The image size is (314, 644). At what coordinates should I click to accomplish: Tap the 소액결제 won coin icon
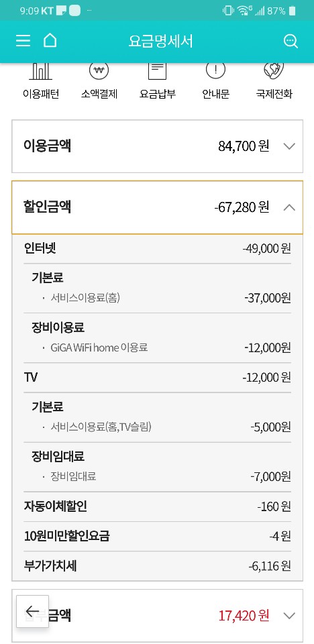click(x=99, y=70)
